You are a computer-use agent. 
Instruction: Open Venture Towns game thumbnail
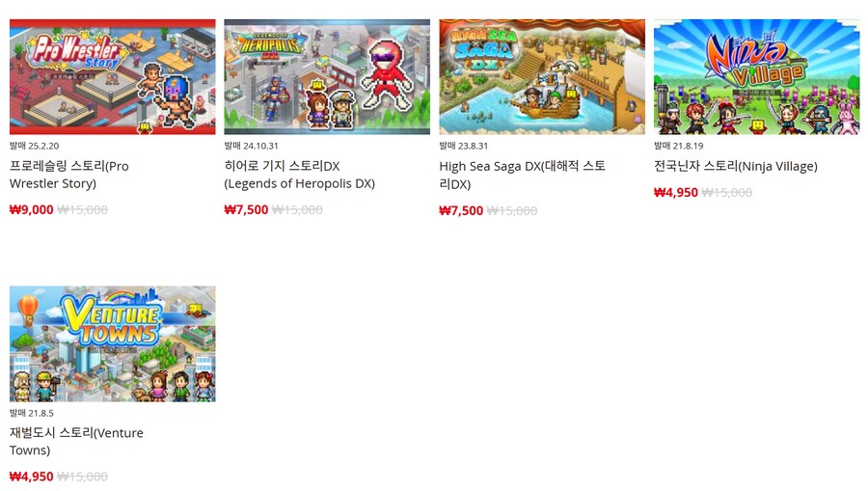point(113,343)
